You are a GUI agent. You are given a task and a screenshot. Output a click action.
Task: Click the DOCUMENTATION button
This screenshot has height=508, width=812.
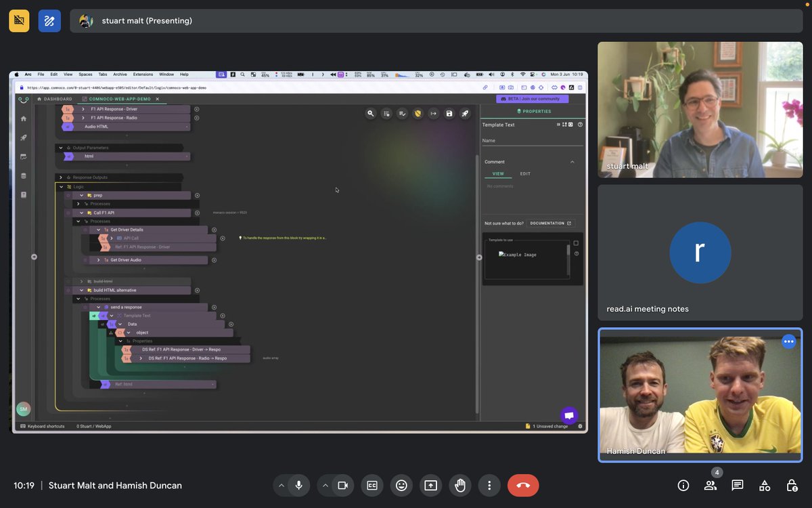click(x=551, y=223)
